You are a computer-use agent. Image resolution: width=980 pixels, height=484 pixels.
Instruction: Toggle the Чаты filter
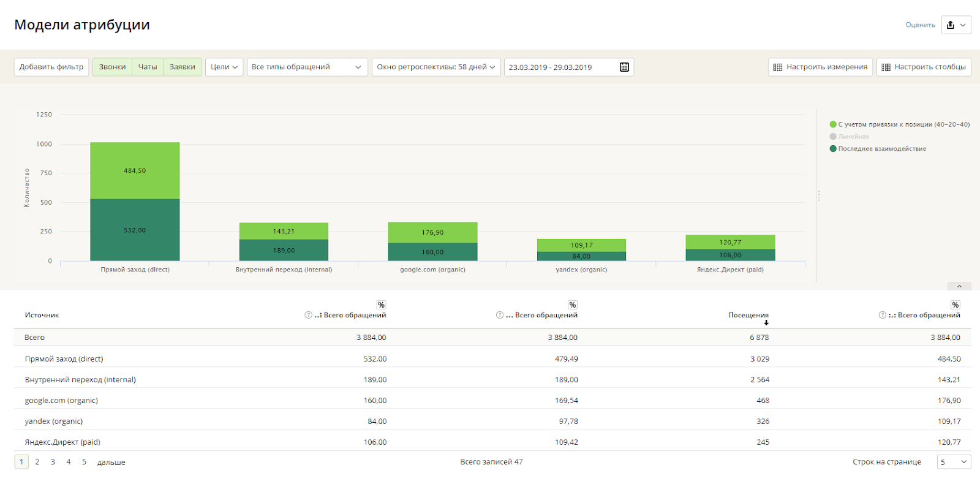coord(148,67)
